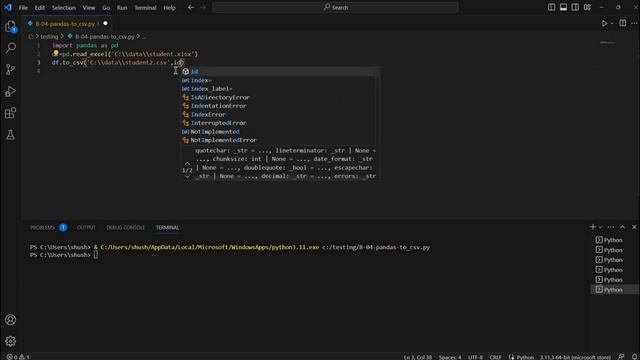Select the IsADirectoryError suggestion
This screenshot has width=640, height=360.
click(280, 97)
